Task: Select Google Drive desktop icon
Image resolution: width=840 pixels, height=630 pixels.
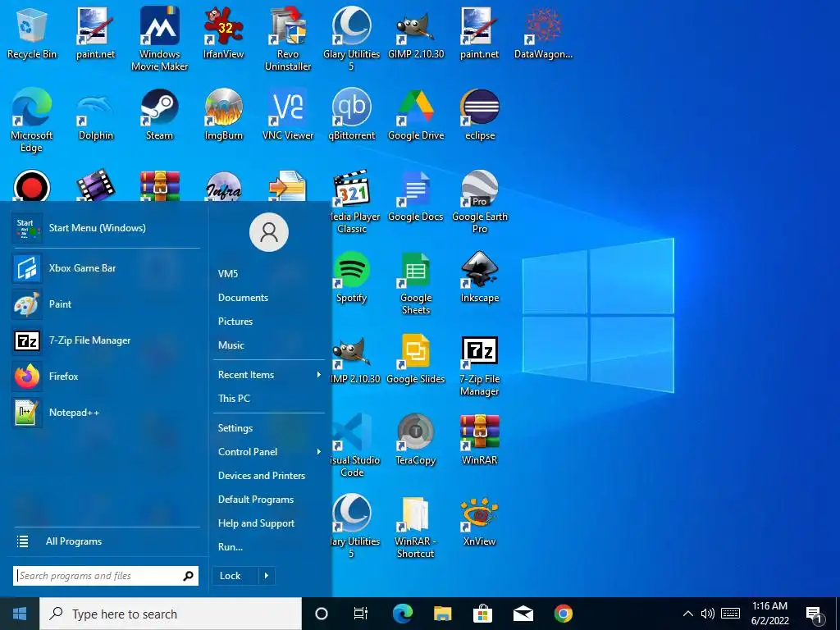Action: 416,115
